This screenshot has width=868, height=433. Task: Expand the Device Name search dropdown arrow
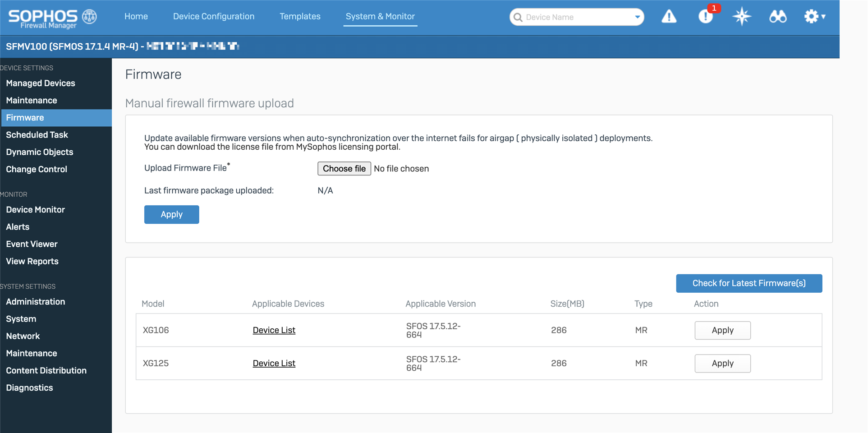[x=637, y=17]
